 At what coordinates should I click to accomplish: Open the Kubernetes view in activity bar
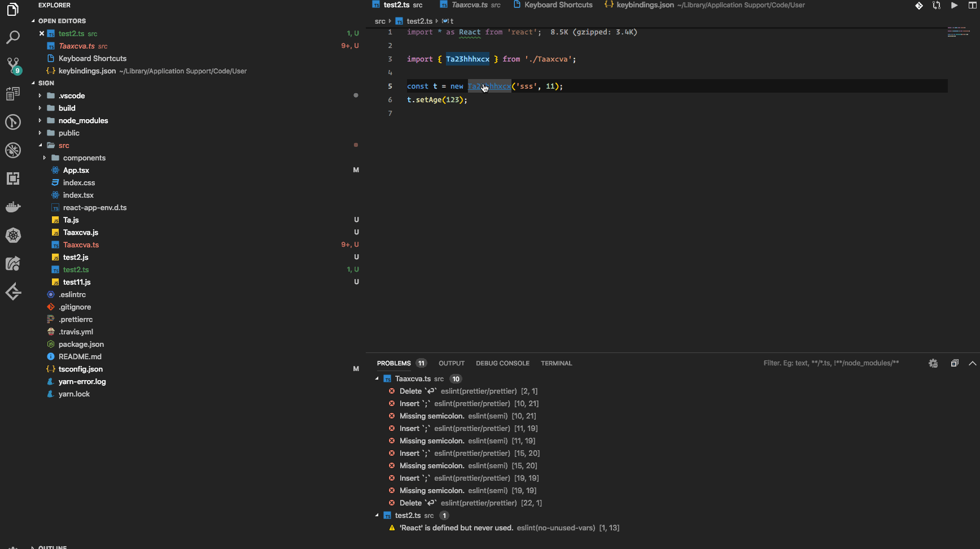(13, 235)
